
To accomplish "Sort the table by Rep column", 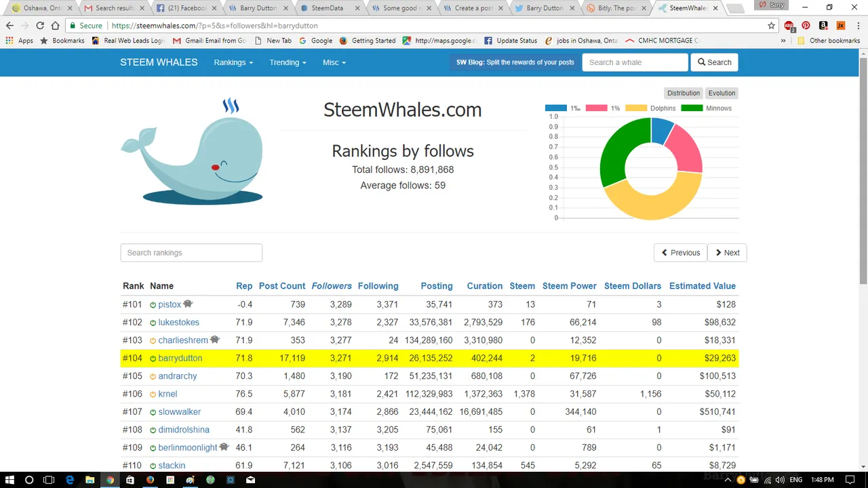I will tap(244, 286).
